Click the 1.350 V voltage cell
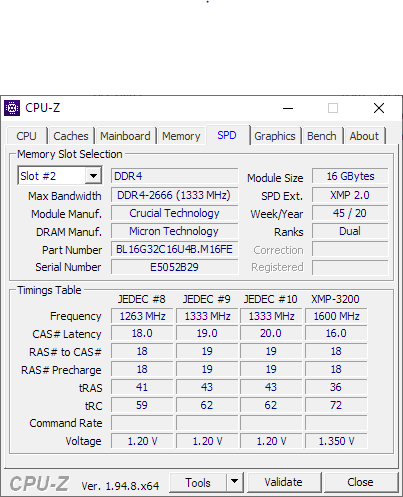 (336, 441)
